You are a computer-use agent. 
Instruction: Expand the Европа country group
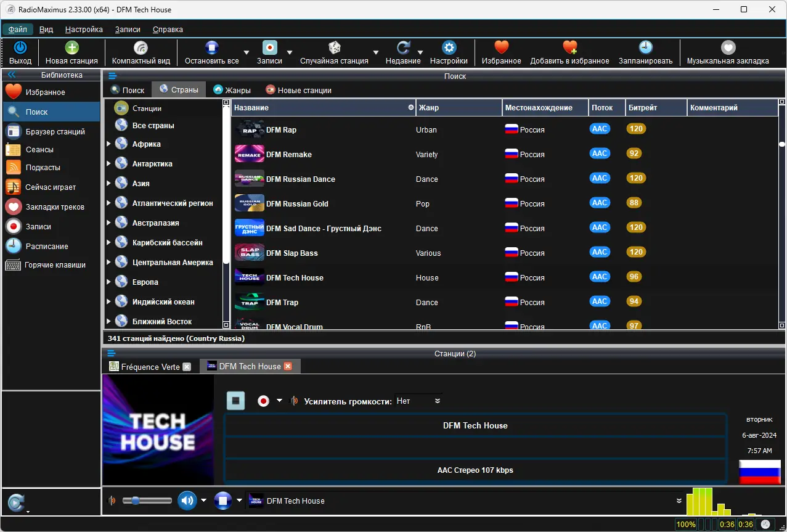[110, 281]
